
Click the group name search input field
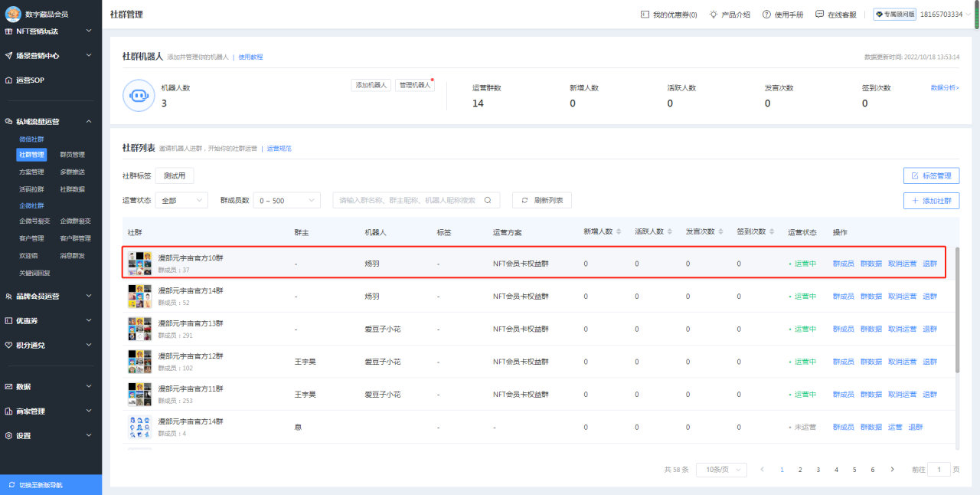coord(406,200)
